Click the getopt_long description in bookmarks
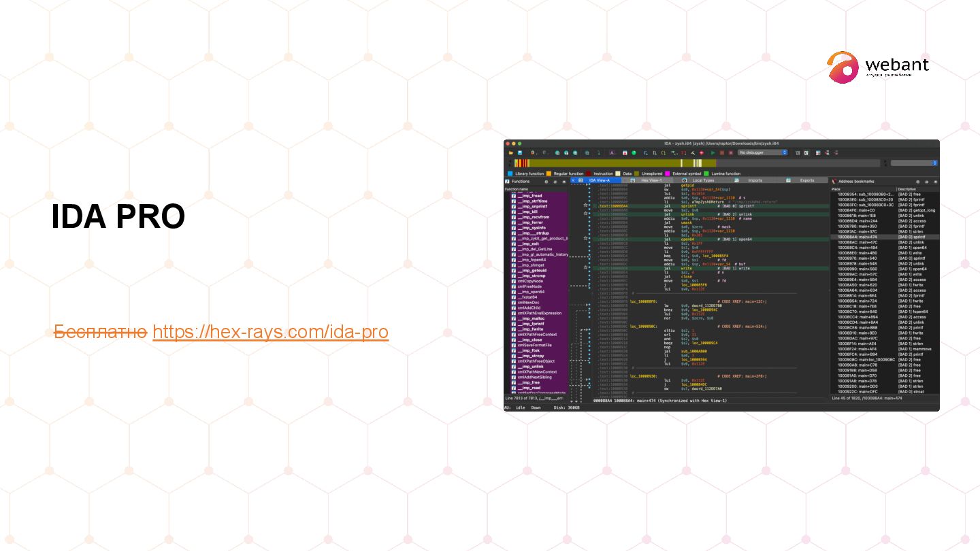Screen dimensions: 980x551 click(916, 210)
